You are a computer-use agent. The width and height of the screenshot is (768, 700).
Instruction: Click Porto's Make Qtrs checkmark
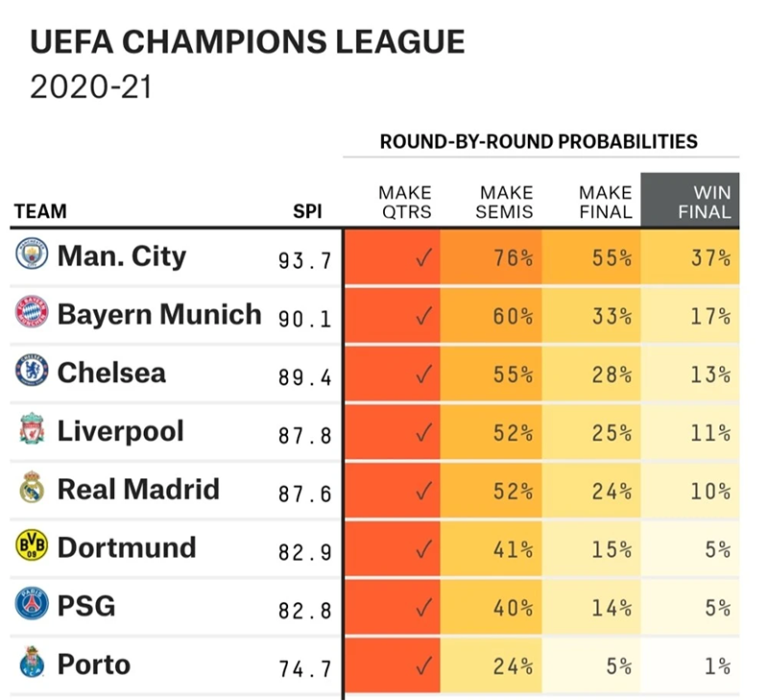tap(423, 665)
